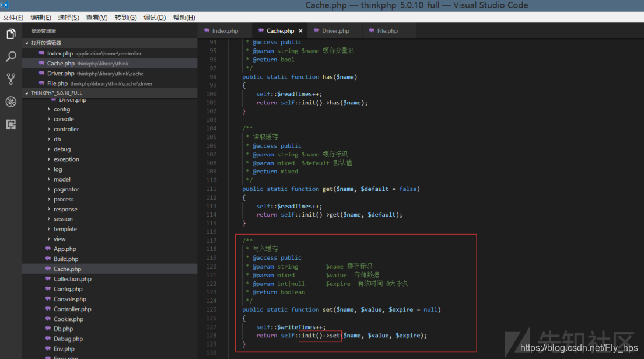Open the 查看(V) menu

click(96, 18)
